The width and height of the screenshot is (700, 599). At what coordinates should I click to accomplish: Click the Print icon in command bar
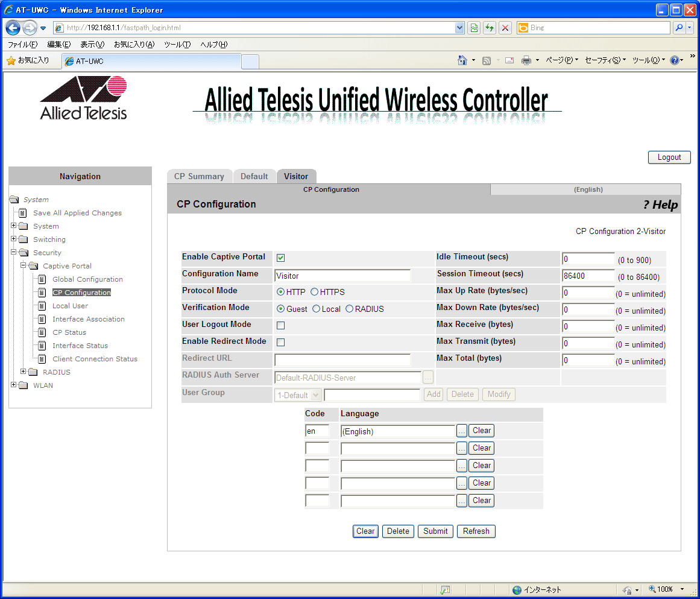(526, 60)
